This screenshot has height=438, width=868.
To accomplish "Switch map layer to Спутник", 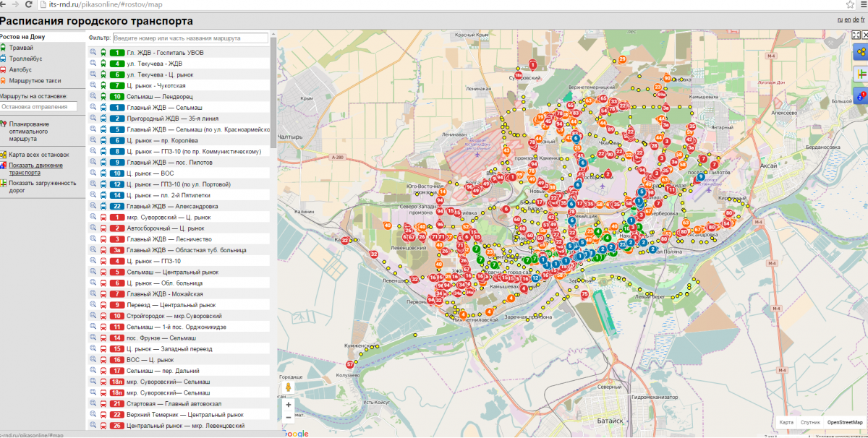I will pyautogui.click(x=810, y=422).
